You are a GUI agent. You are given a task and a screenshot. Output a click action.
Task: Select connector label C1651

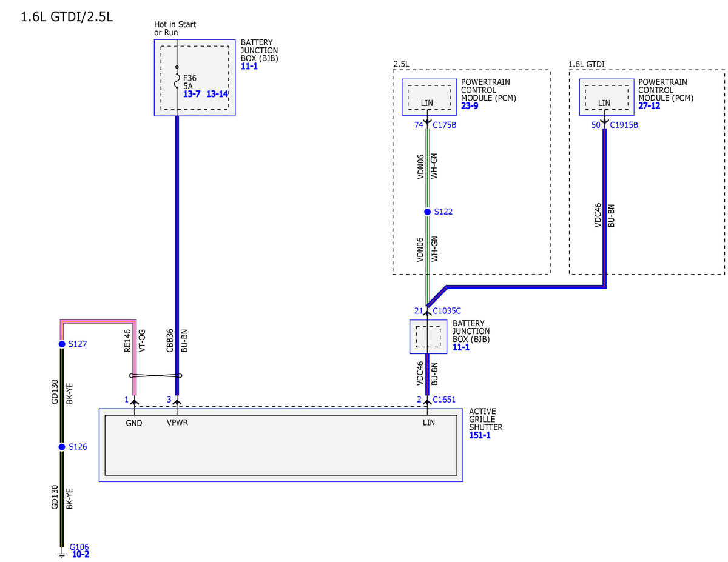click(x=444, y=399)
